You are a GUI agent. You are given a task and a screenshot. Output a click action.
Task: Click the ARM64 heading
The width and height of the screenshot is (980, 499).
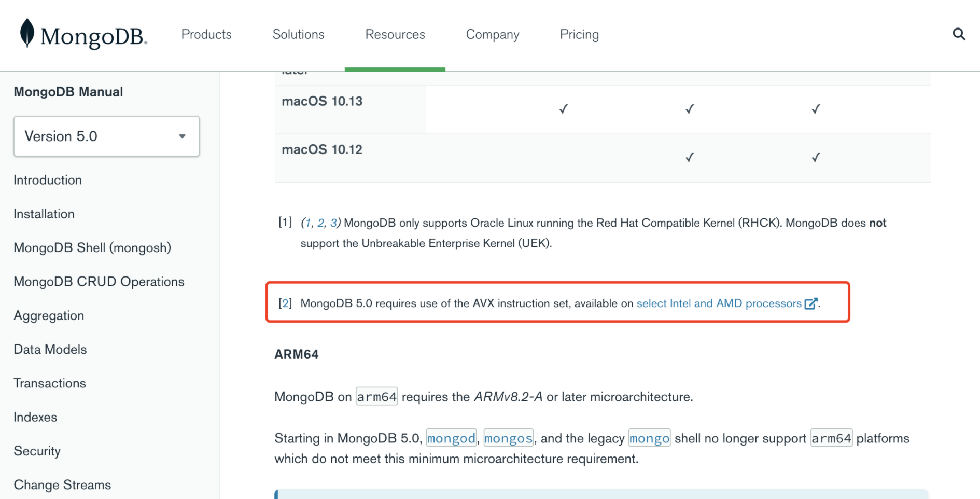tap(297, 355)
